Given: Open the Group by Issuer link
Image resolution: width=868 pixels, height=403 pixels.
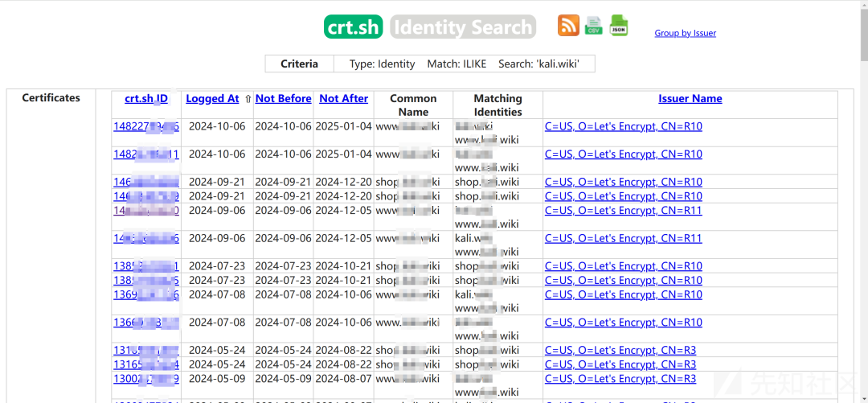Looking at the screenshot, I should (686, 33).
